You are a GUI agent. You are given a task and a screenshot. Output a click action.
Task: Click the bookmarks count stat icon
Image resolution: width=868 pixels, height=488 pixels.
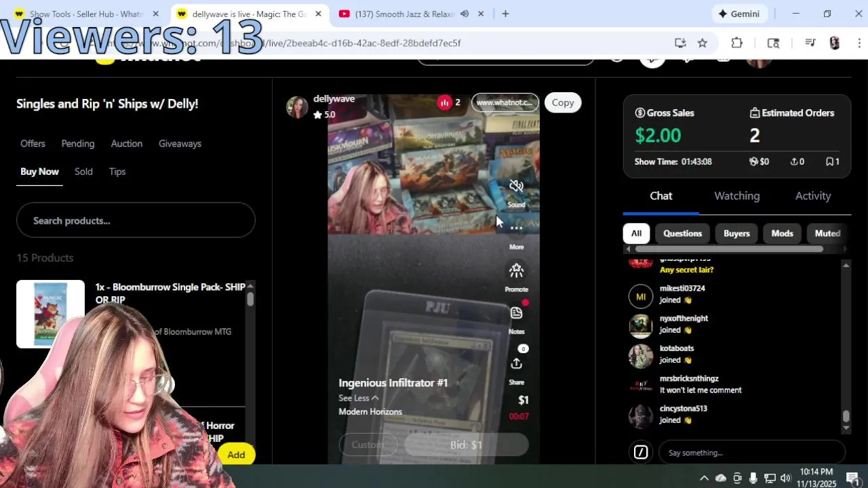tap(829, 161)
